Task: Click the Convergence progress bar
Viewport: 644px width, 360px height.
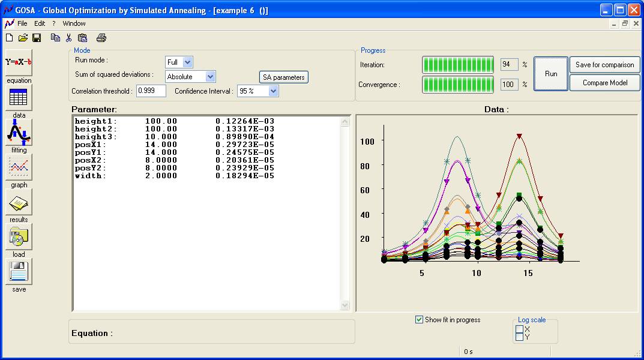Action: coord(458,84)
